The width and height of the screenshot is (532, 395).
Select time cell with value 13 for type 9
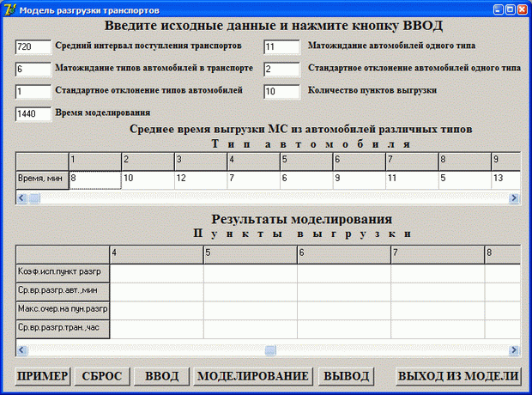[506, 180]
